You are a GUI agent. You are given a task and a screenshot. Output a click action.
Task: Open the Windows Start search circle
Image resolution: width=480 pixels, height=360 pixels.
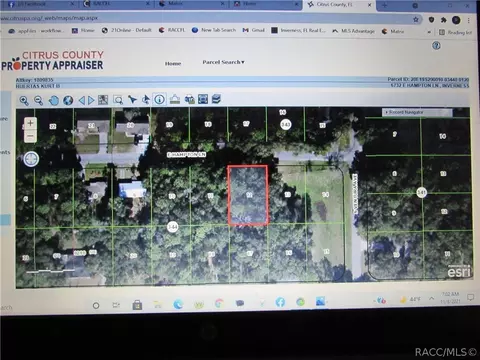(x=96, y=305)
